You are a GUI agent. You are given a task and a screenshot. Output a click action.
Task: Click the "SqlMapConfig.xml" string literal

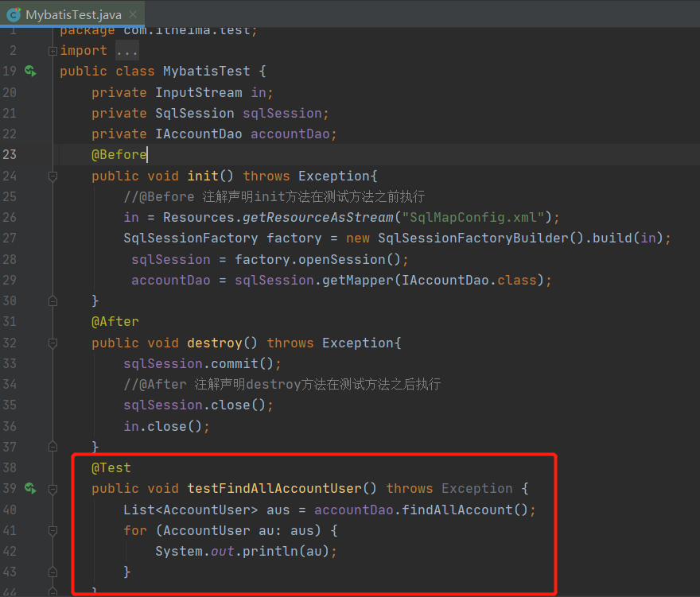point(473,217)
